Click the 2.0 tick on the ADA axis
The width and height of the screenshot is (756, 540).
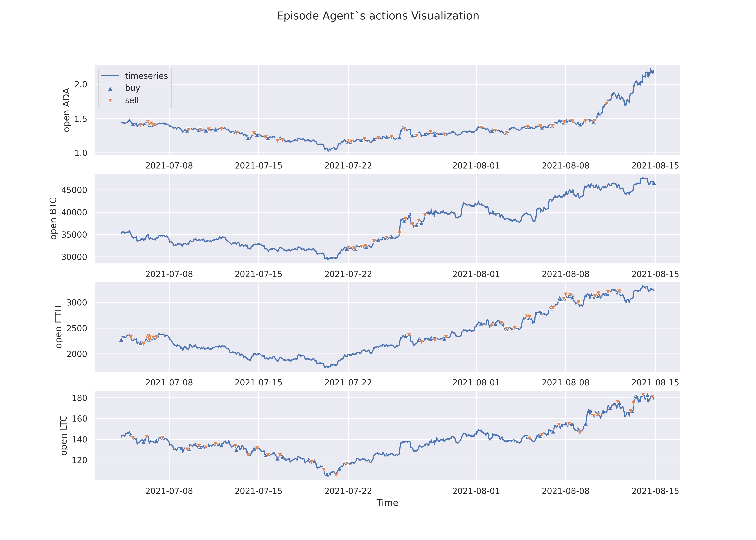[x=81, y=84]
